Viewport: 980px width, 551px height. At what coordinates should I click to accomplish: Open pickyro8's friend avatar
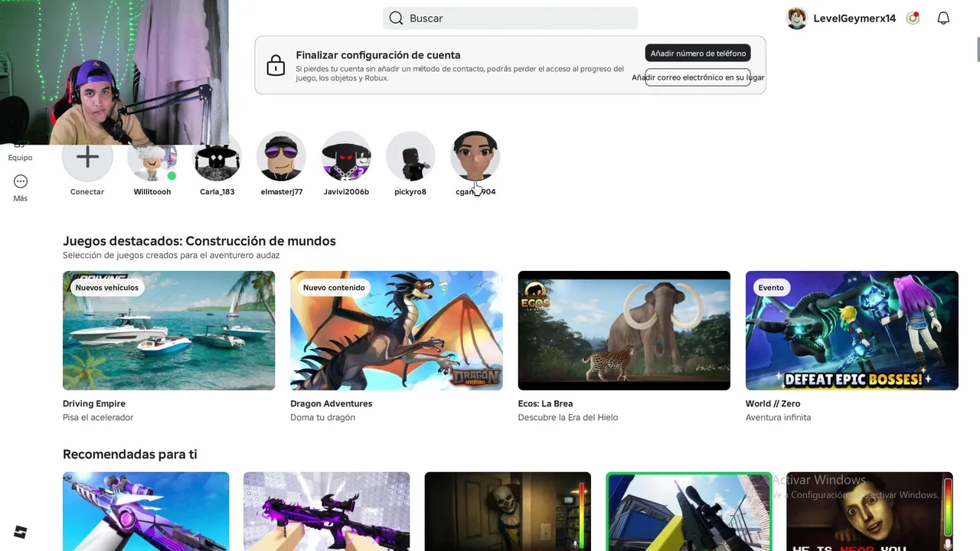click(410, 158)
